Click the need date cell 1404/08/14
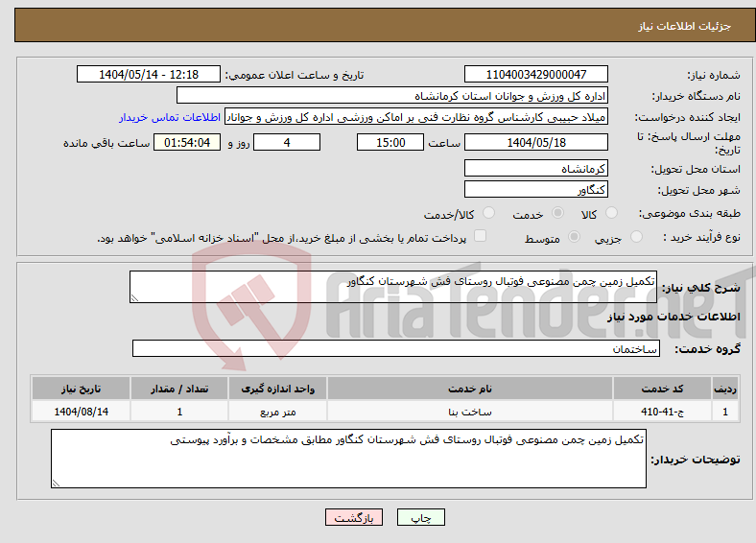Viewport: 756px width, 543px height. pos(81,412)
